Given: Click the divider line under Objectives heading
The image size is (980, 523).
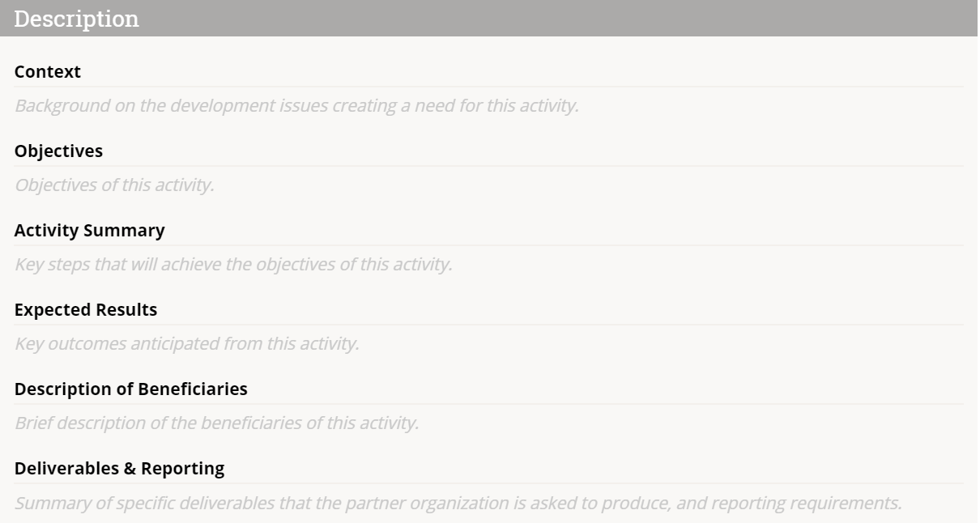Looking at the screenshot, I should [x=489, y=166].
